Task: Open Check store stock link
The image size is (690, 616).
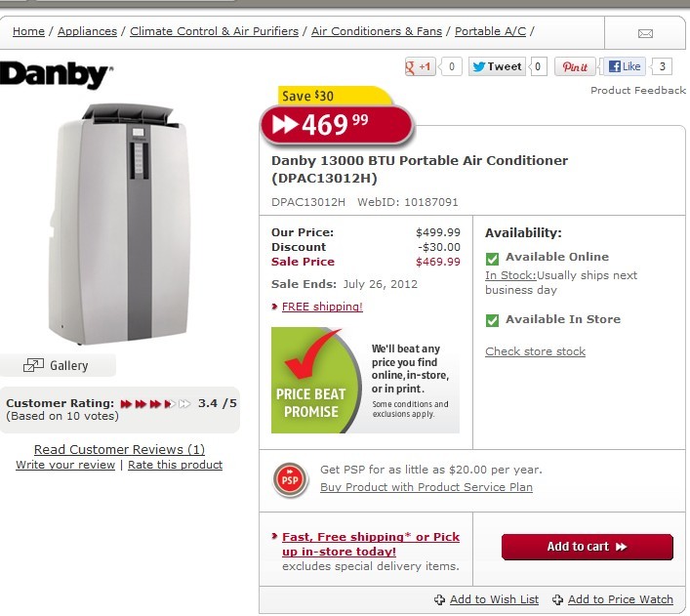Action: coord(535,351)
